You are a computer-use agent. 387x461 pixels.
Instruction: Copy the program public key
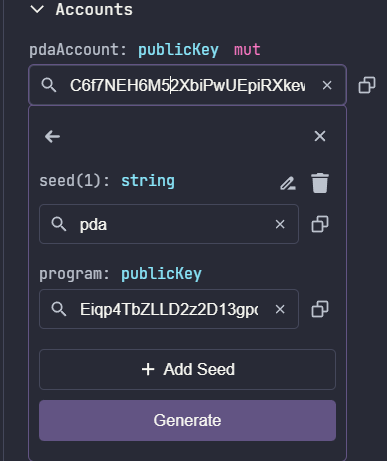point(320,309)
